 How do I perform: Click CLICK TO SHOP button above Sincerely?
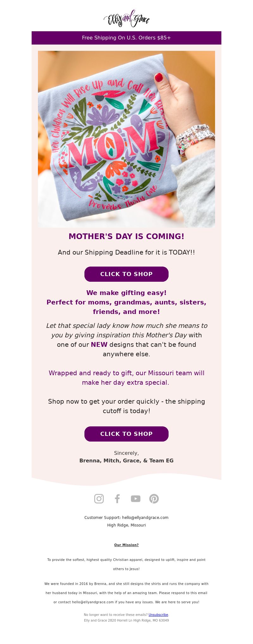[x=126, y=434]
